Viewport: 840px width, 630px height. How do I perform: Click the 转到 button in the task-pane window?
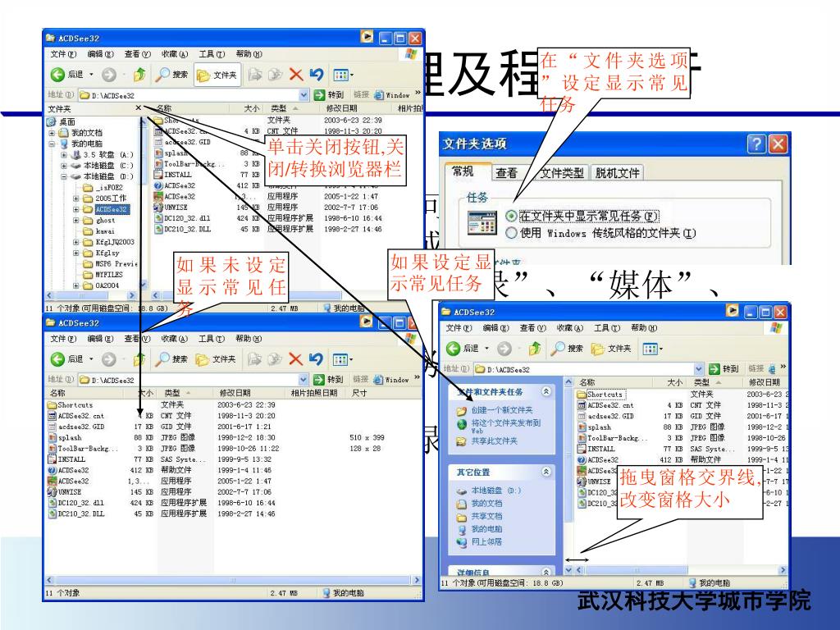724,369
